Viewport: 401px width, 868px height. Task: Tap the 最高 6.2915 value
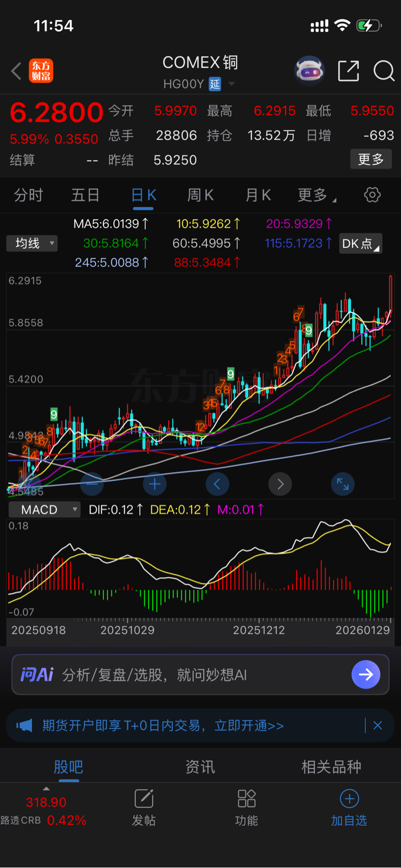point(275,111)
